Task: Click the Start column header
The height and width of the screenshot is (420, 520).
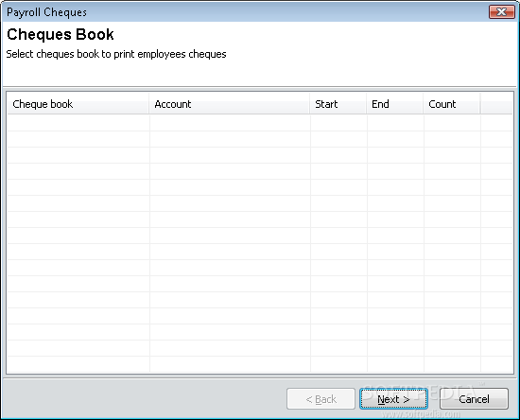Action: (338, 104)
